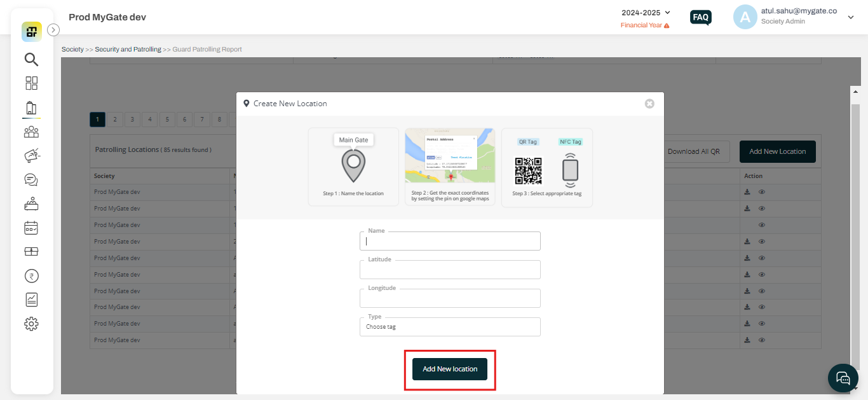Go to pagination page 4
The width and height of the screenshot is (868, 400).
[150, 120]
